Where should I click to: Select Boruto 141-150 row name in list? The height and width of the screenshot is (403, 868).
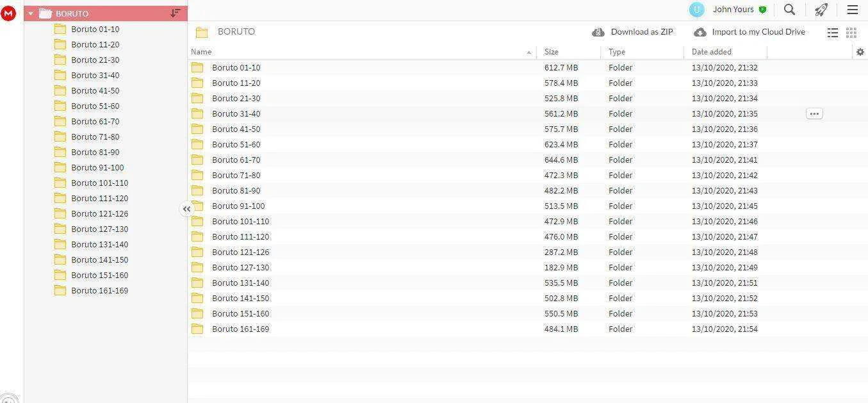coord(240,298)
